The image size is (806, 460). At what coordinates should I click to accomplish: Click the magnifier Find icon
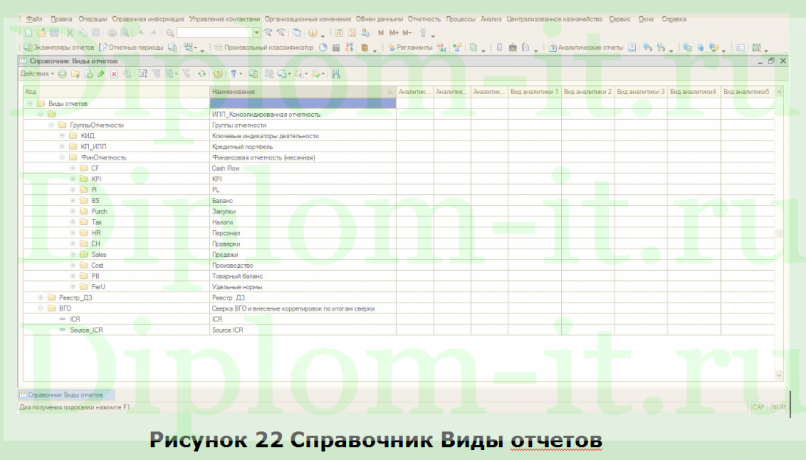[170, 33]
